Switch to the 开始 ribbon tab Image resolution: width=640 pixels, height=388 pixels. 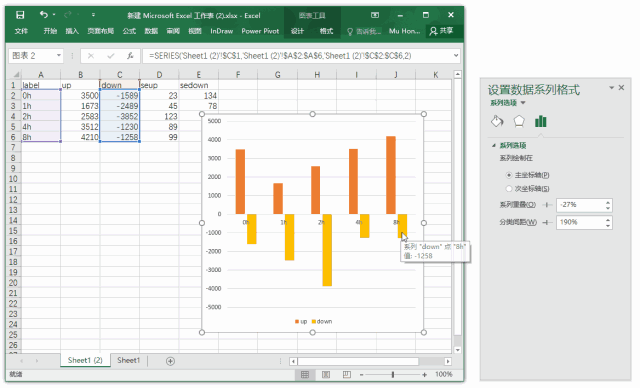(50, 31)
